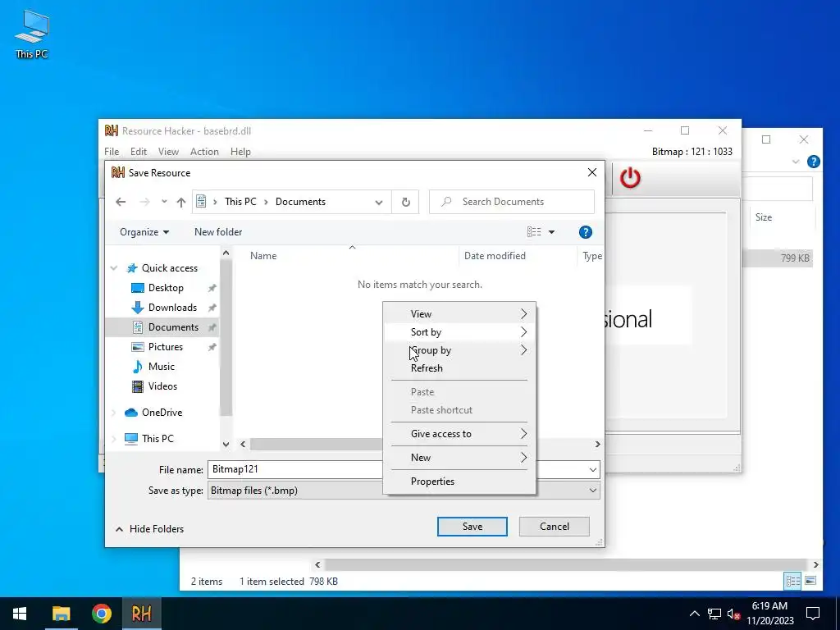Select Music in the navigation pane
This screenshot has width=840, height=630.
coord(162,367)
